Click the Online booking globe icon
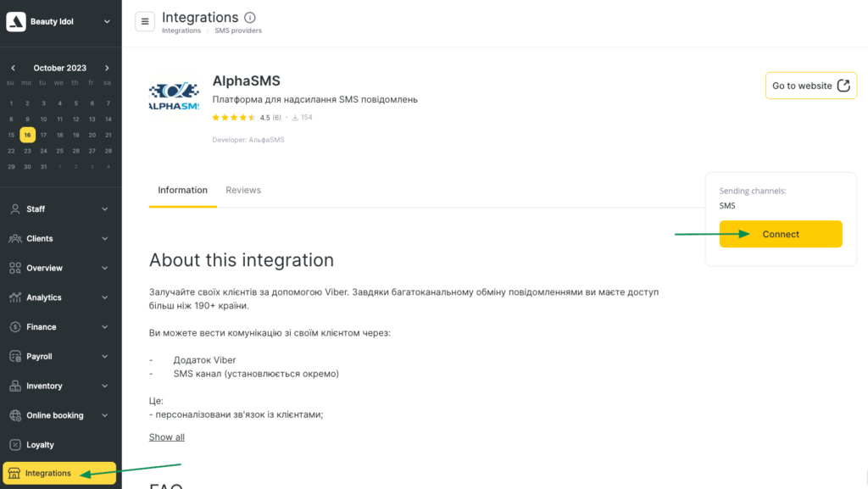The image size is (868, 489). coord(15,415)
